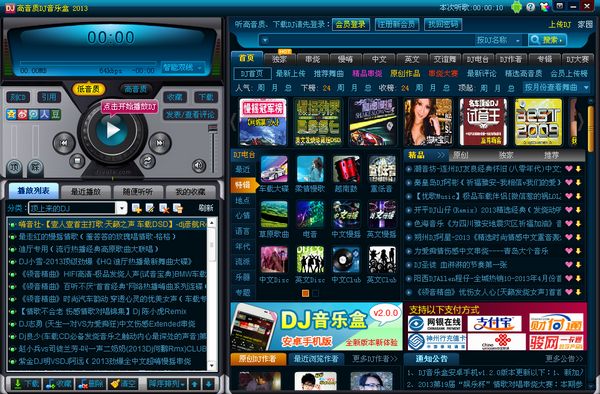Click the copy playlist icon
This screenshot has height=394, width=600.
(x=178, y=208)
